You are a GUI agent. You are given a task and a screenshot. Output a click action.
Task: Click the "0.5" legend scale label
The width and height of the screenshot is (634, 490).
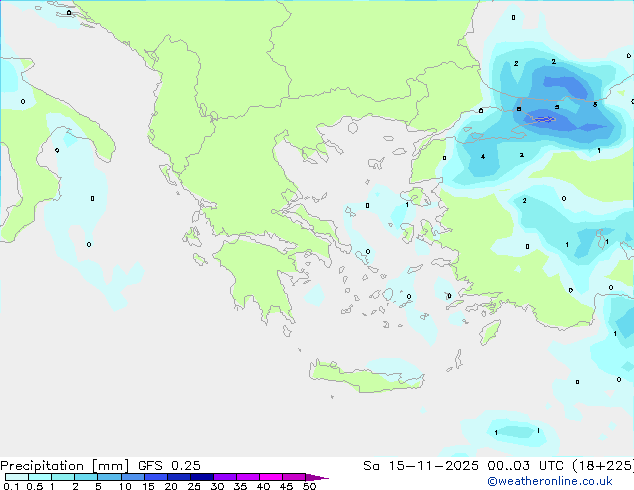pos(35,486)
